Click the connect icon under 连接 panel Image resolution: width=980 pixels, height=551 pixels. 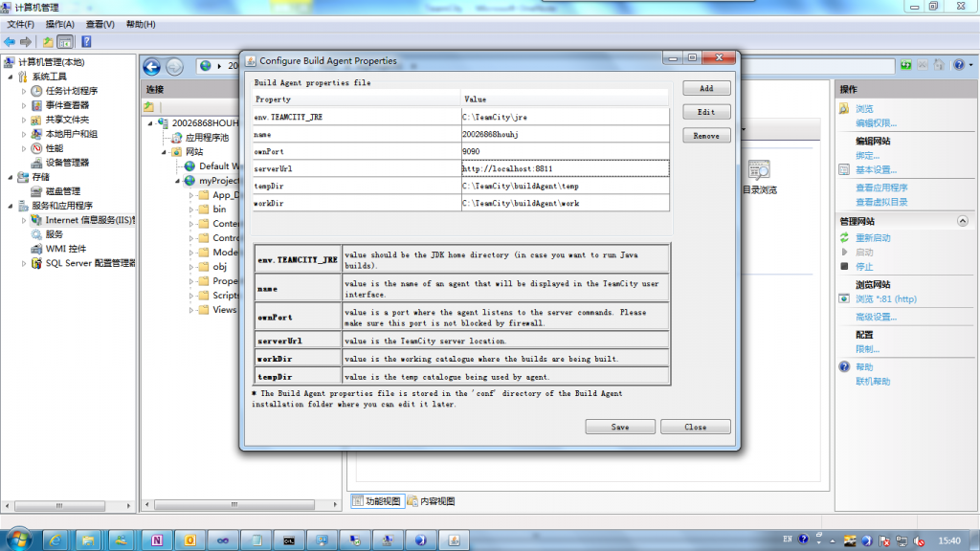(x=148, y=106)
